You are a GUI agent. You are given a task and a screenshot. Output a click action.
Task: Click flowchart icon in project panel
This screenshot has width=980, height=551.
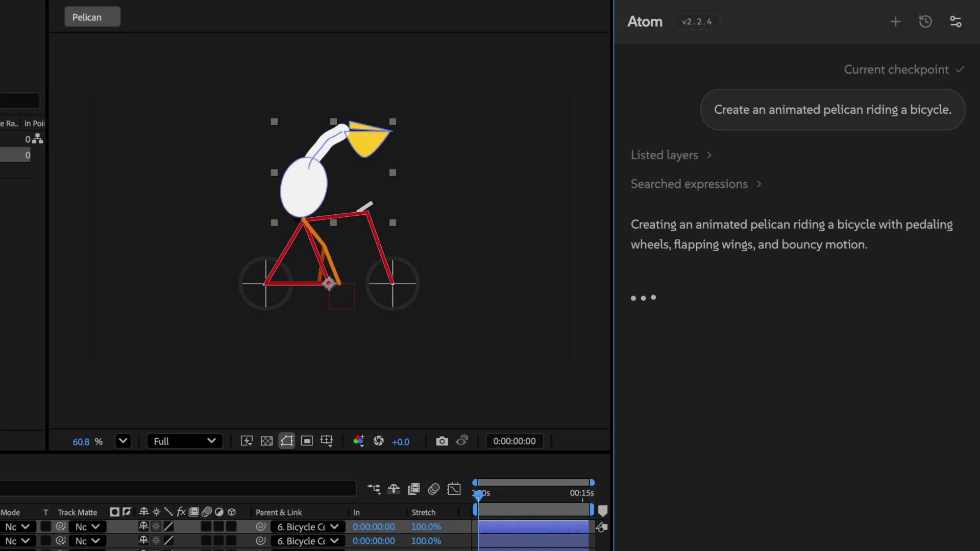pyautogui.click(x=38, y=139)
